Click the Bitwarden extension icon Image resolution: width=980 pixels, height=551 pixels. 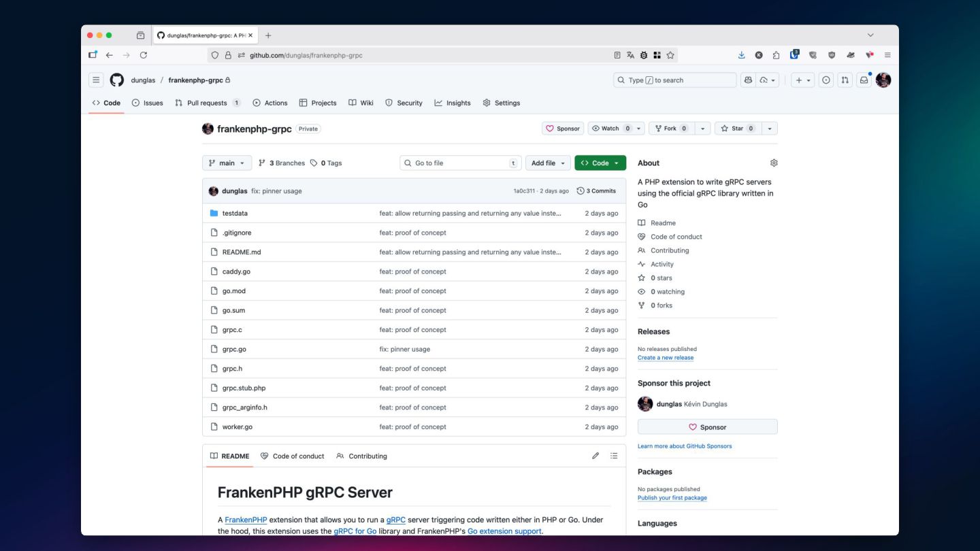794,55
